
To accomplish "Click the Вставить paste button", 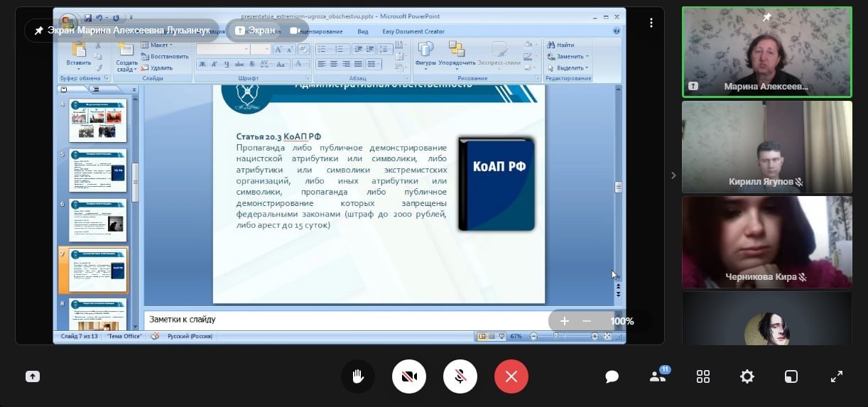I will click(79, 55).
